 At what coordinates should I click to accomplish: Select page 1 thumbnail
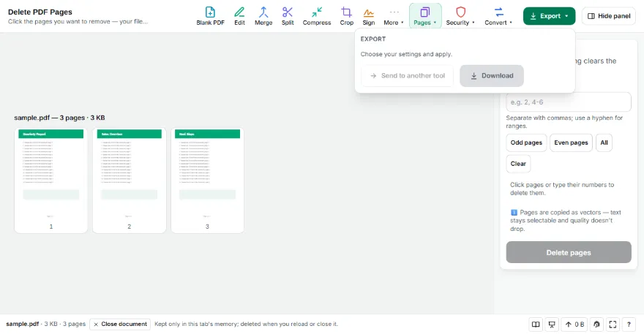click(51, 180)
